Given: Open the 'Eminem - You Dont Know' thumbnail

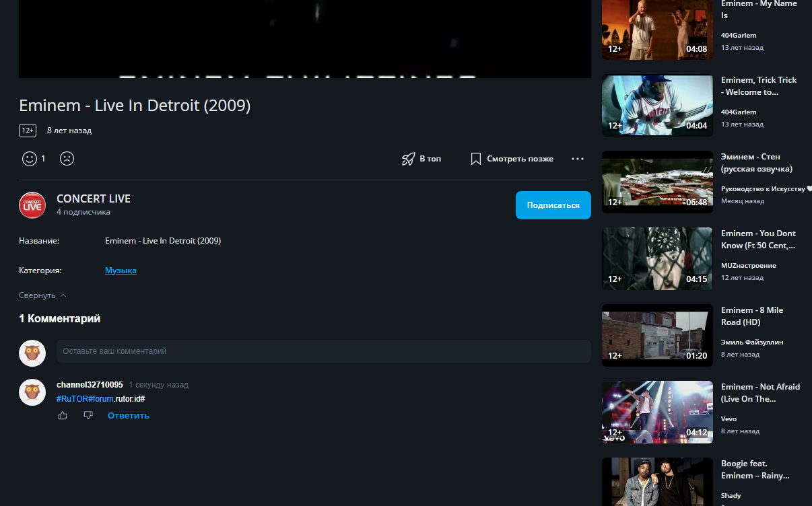Looking at the screenshot, I should click(657, 258).
